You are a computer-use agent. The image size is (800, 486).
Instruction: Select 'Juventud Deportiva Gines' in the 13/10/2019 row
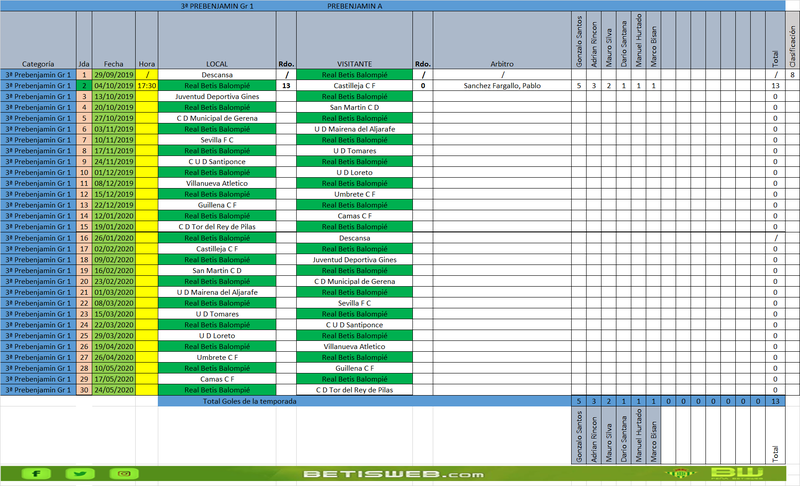pyautogui.click(x=217, y=96)
